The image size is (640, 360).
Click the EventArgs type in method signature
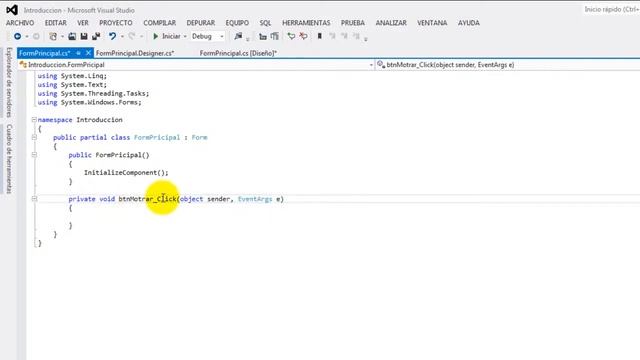[255, 199]
